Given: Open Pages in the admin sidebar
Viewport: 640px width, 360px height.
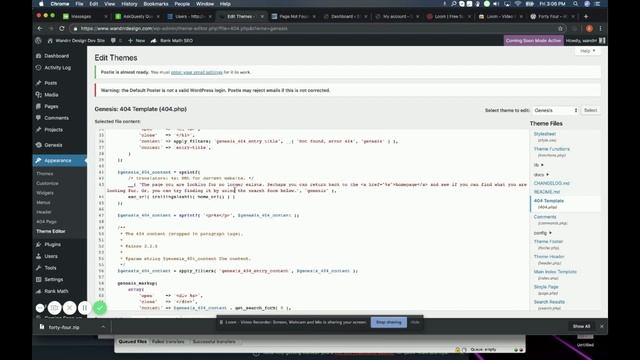Looking at the screenshot, I should 51,107.
